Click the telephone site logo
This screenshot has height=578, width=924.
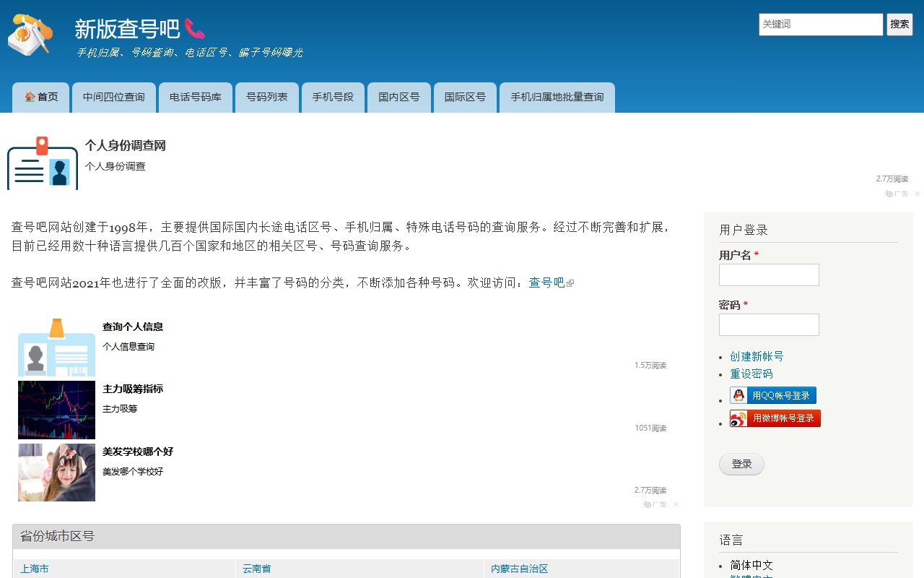(30, 35)
